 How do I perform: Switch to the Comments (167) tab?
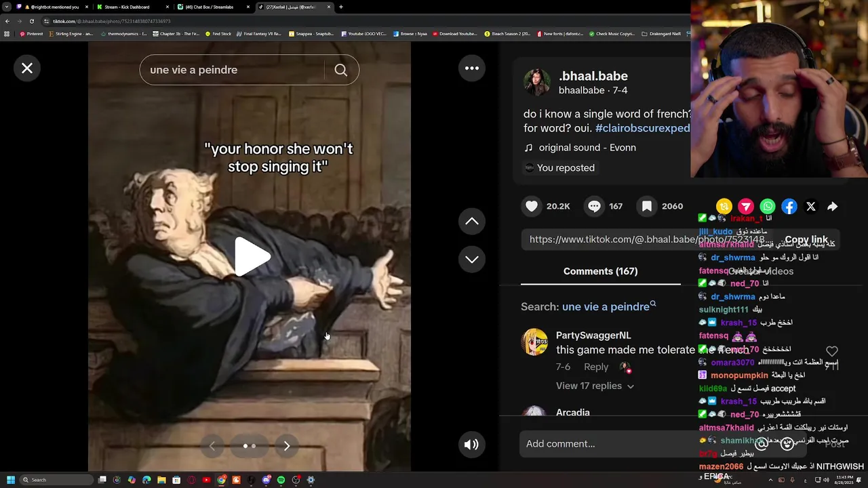(600, 271)
